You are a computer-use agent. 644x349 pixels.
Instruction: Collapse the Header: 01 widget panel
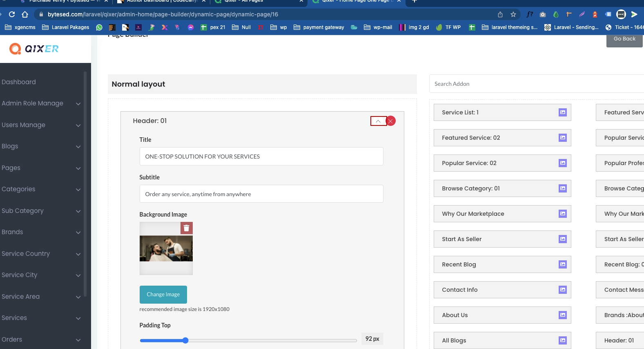378,121
